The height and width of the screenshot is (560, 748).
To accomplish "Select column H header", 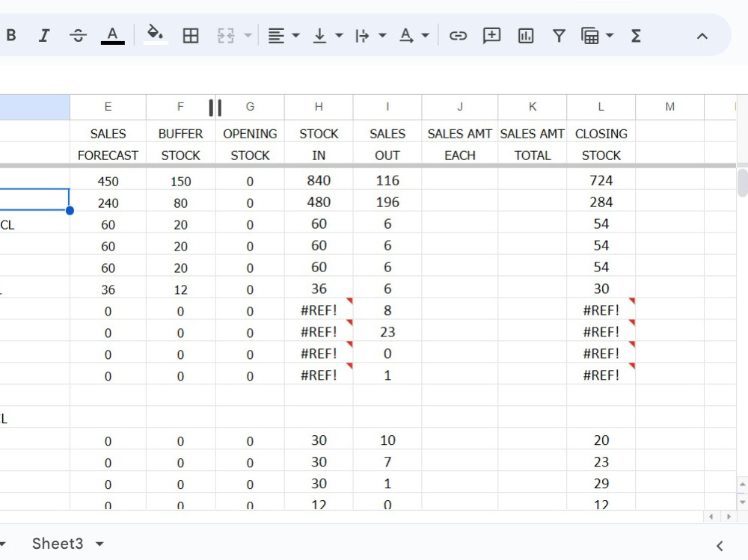I will [x=319, y=107].
